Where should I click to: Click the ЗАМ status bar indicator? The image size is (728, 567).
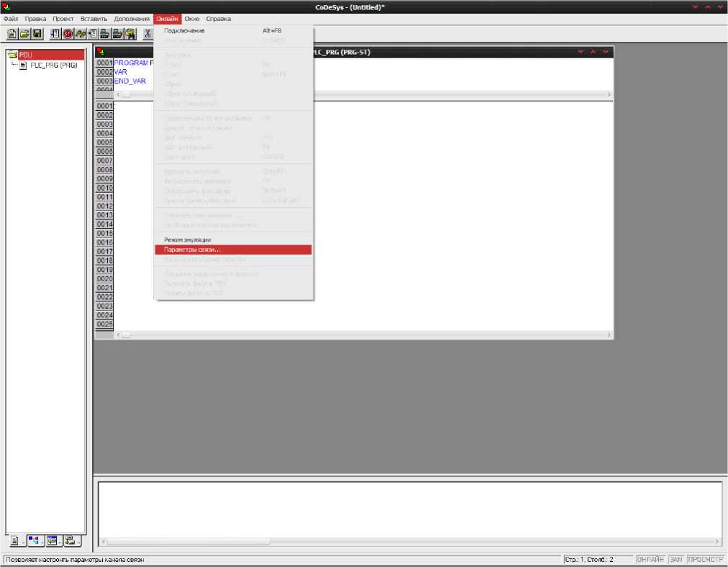click(676, 560)
